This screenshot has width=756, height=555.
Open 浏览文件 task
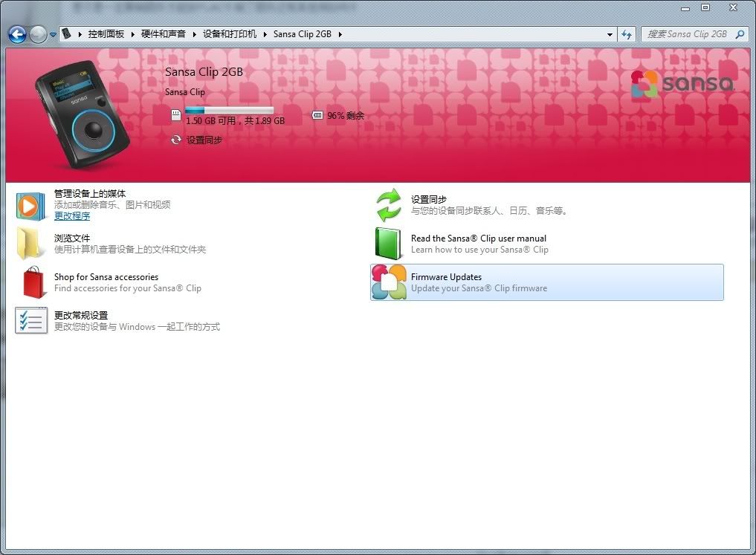pyautogui.click(x=72, y=238)
